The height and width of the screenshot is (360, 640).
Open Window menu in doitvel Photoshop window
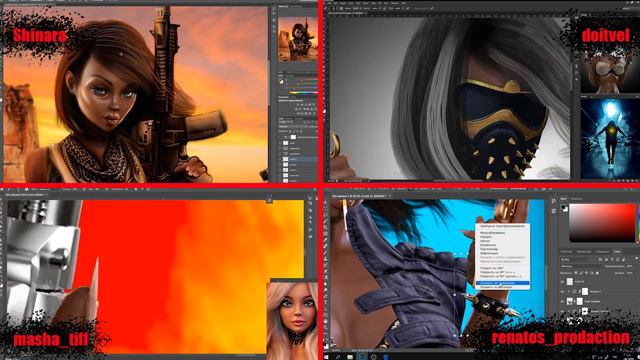tap(395, 3)
